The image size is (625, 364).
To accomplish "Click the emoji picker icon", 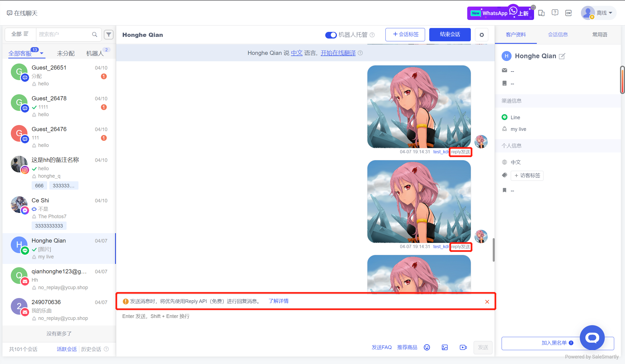I will [x=427, y=347].
